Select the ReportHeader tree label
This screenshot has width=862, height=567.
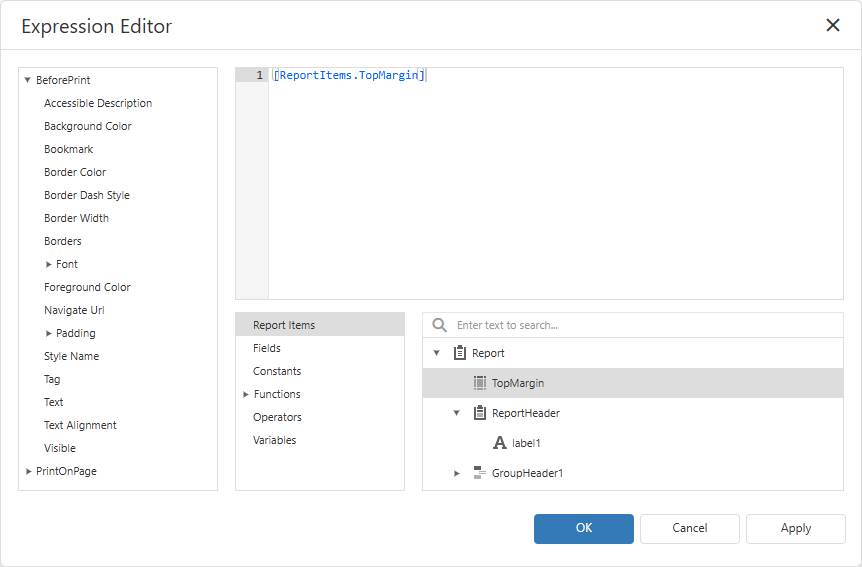coord(526,413)
